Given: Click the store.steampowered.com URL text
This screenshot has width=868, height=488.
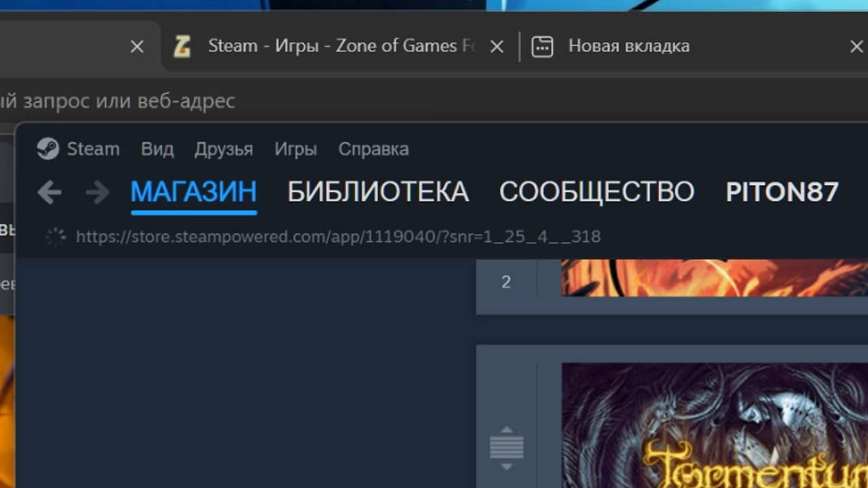Looking at the screenshot, I should coord(338,237).
